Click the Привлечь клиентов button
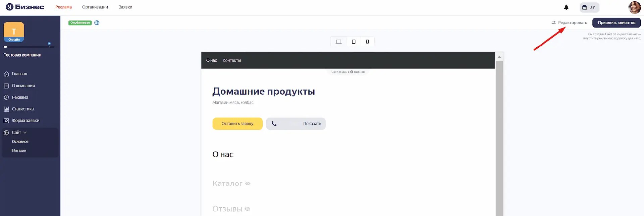 (x=616, y=23)
